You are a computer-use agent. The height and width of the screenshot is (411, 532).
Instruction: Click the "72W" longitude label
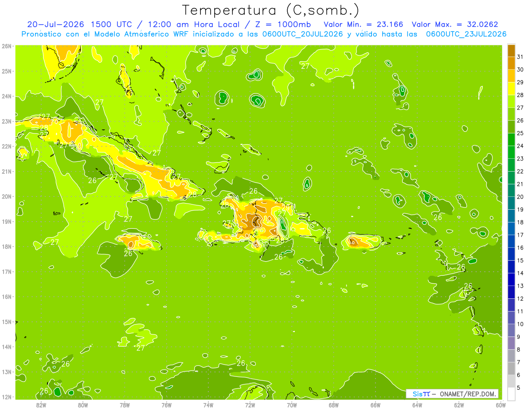click(250, 405)
